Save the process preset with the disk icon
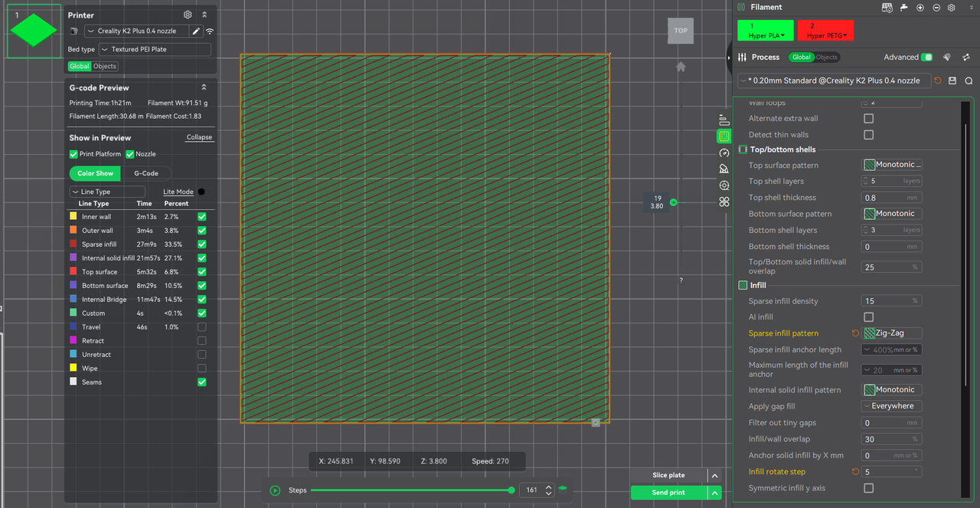Viewport: 980px width, 508px height. point(952,80)
